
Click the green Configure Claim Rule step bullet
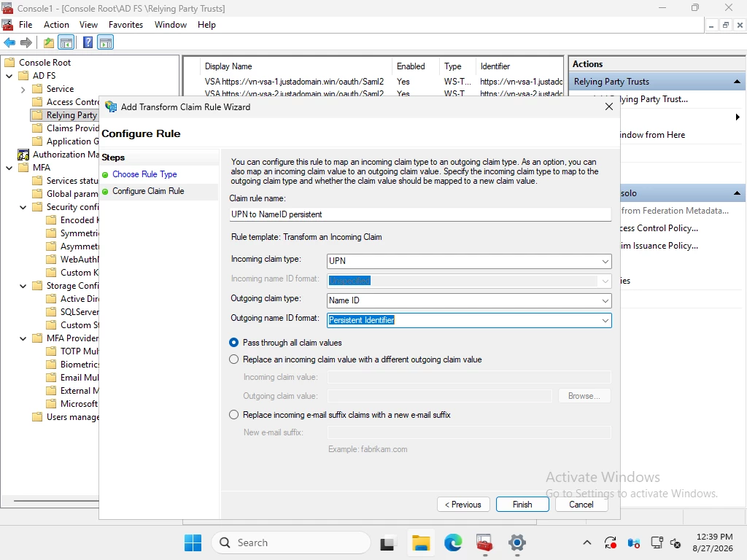pyautogui.click(x=105, y=192)
